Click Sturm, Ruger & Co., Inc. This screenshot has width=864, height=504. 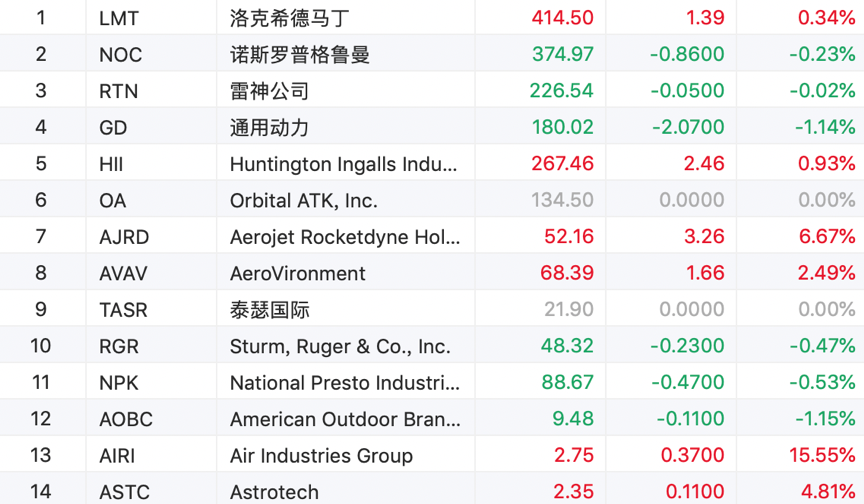click(x=340, y=347)
